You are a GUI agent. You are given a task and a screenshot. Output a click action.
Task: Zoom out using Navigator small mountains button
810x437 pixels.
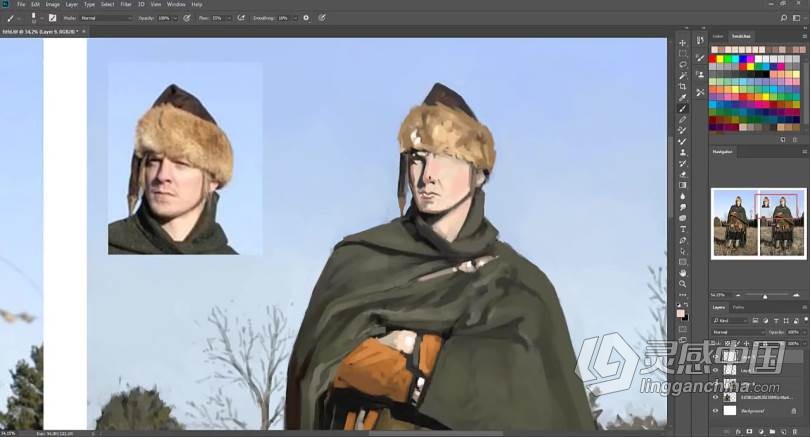pos(738,295)
